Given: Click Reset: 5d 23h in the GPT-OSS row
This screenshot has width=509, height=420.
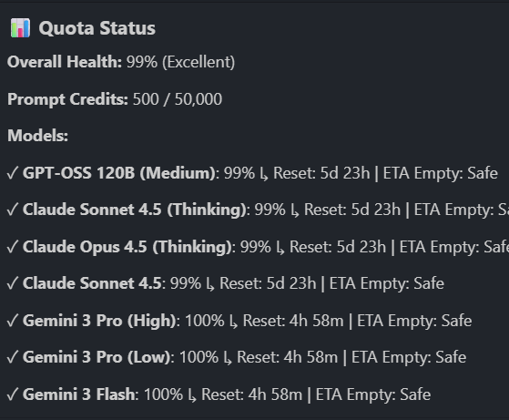Looking at the screenshot, I should click(321, 173).
